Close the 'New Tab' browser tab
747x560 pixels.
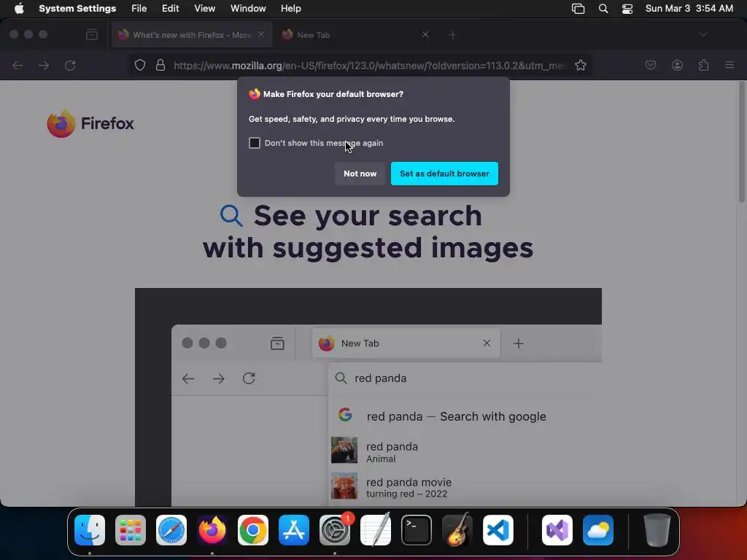(x=425, y=34)
